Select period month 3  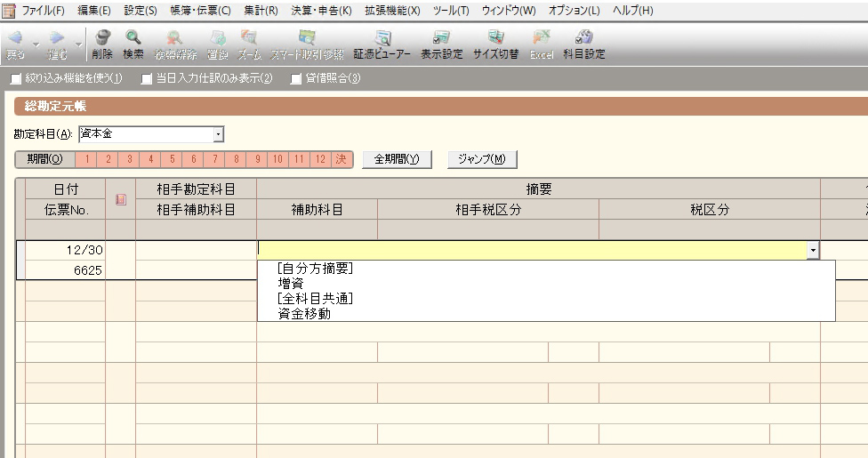coord(130,159)
